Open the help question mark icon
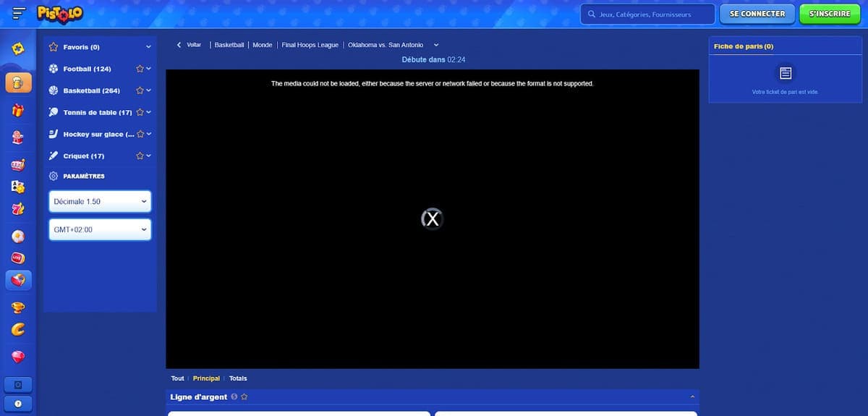Screen dimensions: 868x416 tap(18, 404)
